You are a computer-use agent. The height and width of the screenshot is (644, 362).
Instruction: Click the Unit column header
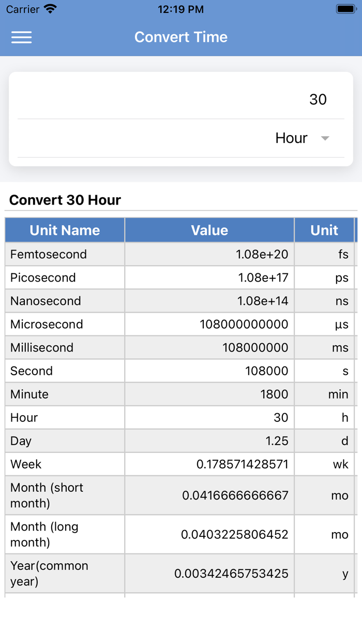325,230
